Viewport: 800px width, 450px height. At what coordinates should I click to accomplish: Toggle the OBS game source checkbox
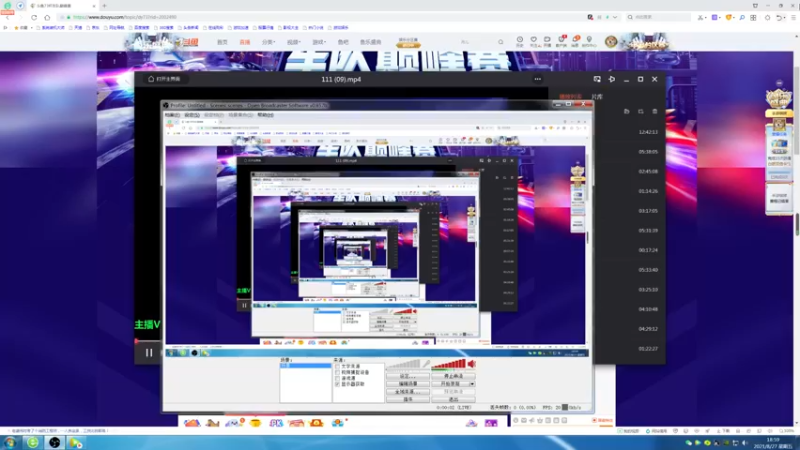[x=337, y=378]
